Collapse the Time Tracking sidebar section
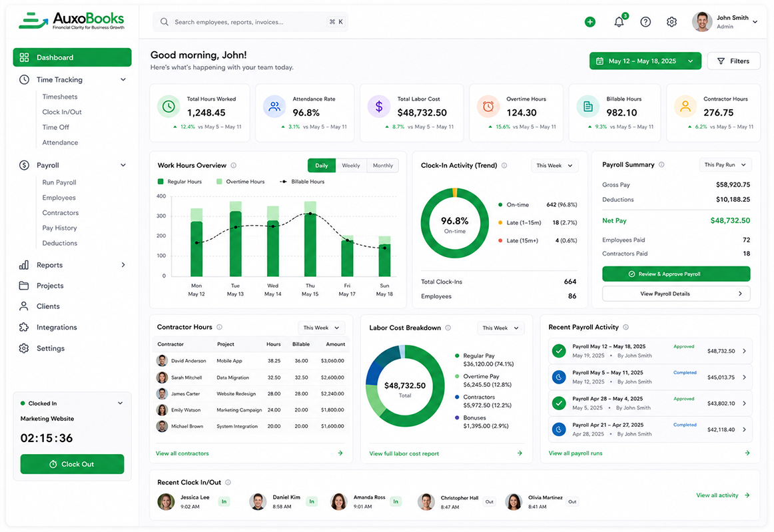 point(123,79)
